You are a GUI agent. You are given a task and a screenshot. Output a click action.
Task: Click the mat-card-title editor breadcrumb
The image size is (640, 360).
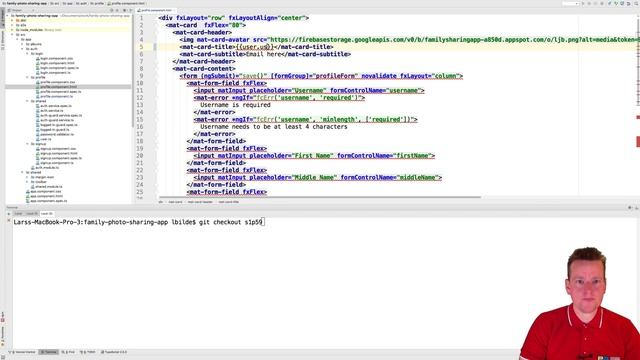pyautogui.click(x=229, y=202)
